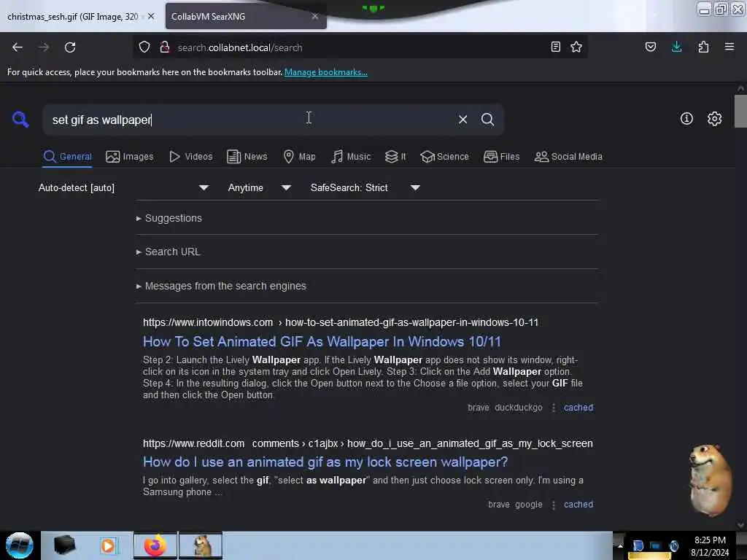747x560 pixels.
Task: Click the SearXNG logo magnifier
Action: tap(20, 119)
